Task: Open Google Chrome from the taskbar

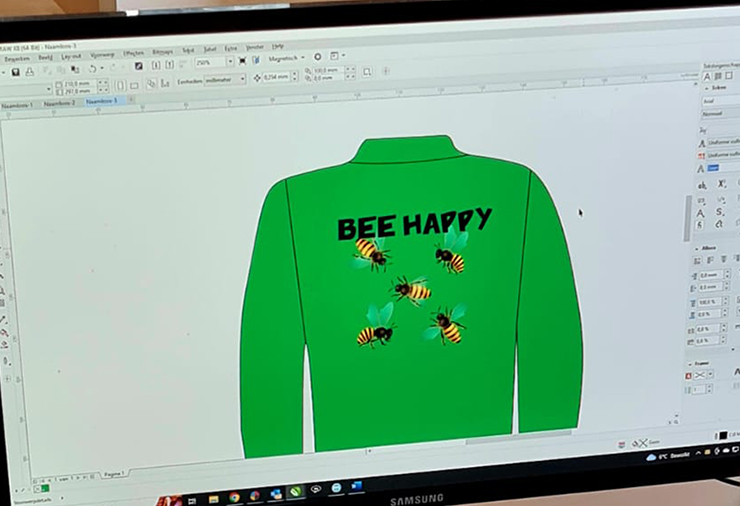Action: (233, 495)
